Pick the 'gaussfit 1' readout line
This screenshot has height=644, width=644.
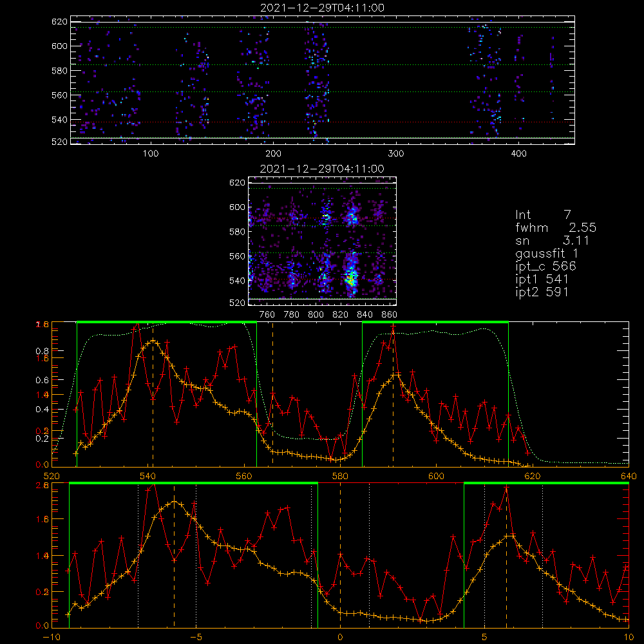pyautogui.click(x=547, y=254)
